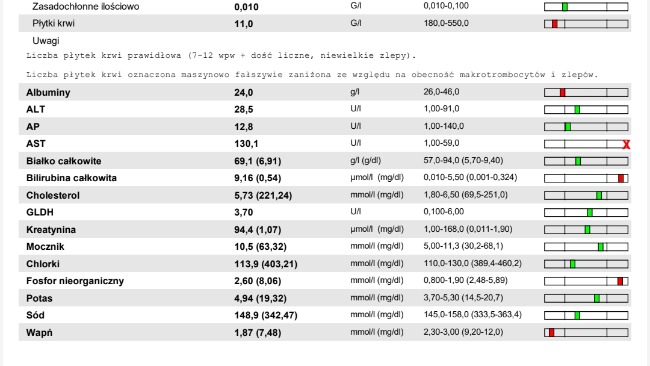Viewport: 650px width, 366px height.
Task: Click the green marker in Zasadochłonne ilościowo bar
Action: 565,7
